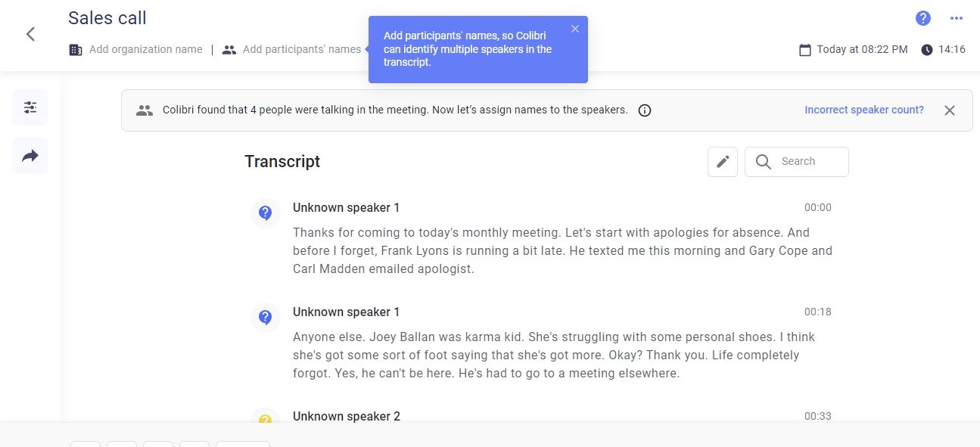Open the Incorrect speaker count link

coord(863,110)
